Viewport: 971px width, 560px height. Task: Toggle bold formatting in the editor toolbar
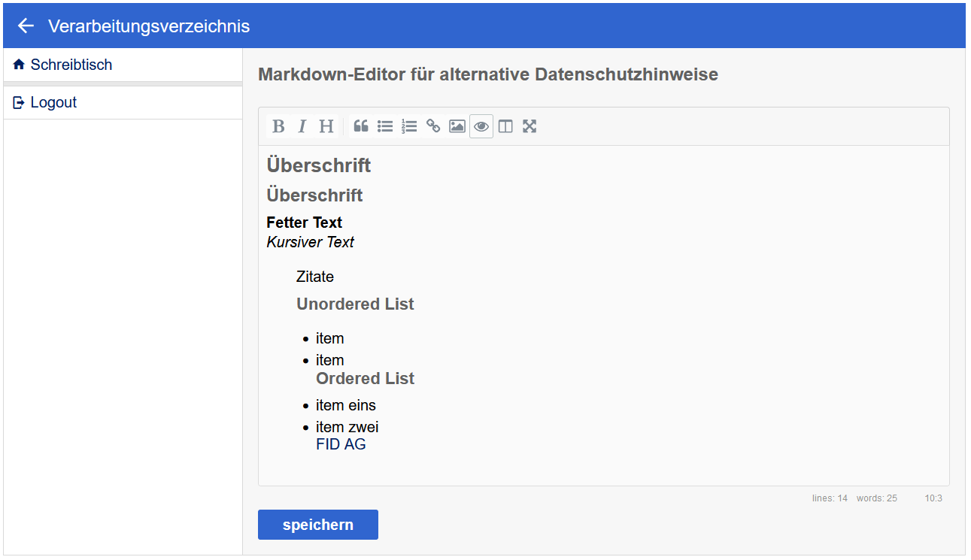pyautogui.click(x=278, y=126)
